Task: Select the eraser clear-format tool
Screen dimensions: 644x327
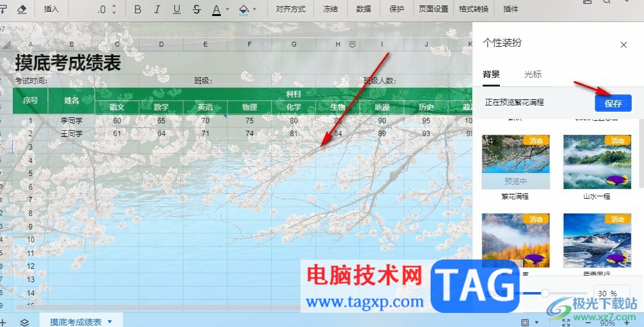Action: click(x=21, y=9)
